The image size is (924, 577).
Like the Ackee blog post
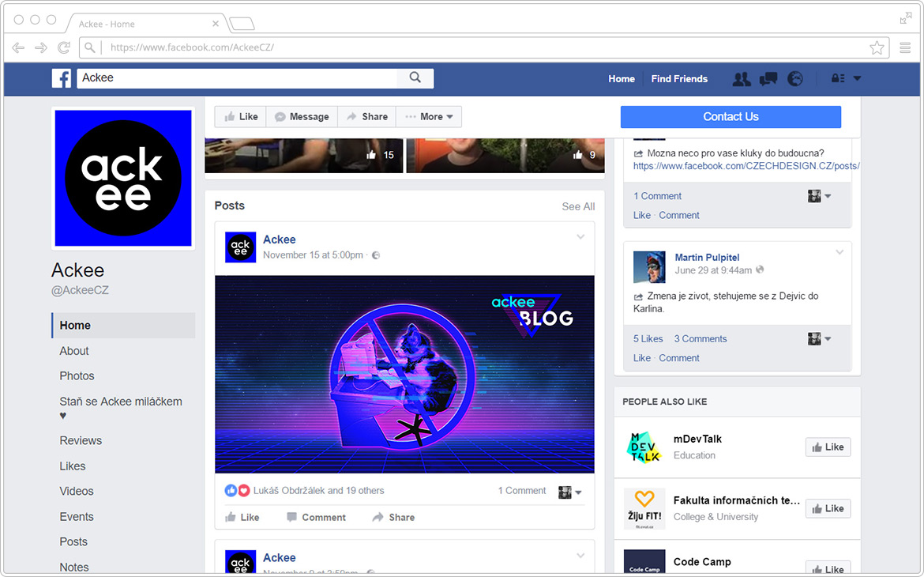(242, 518)
